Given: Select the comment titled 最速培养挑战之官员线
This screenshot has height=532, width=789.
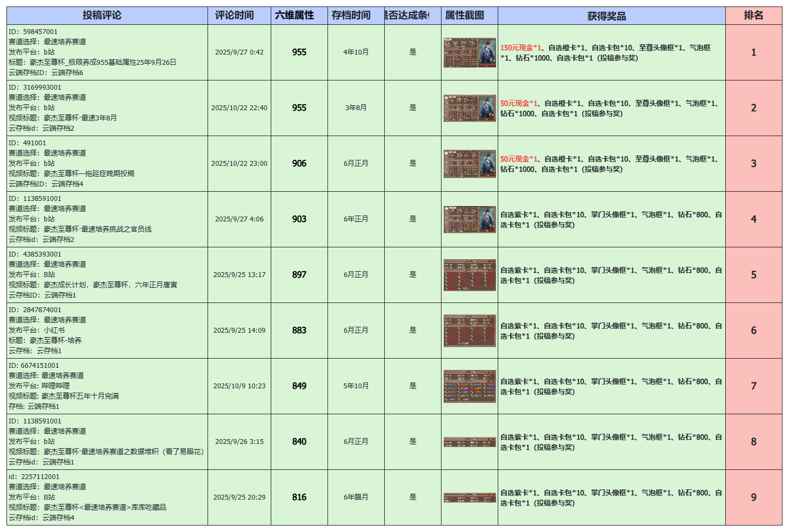Looking at the screenshot, I should pyautogui.click(x=107, y=219).
